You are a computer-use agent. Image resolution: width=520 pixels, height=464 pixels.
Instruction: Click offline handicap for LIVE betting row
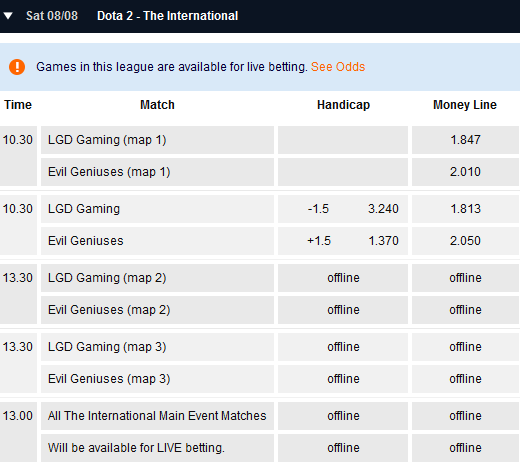click(343, 448)
